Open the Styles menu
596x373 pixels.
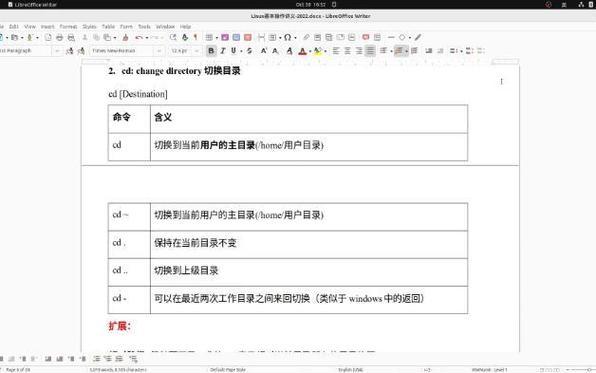pos(89,27)
